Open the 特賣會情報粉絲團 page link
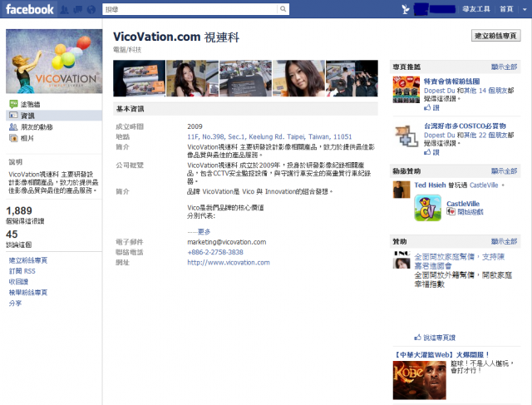 click(x=452, y=81)
